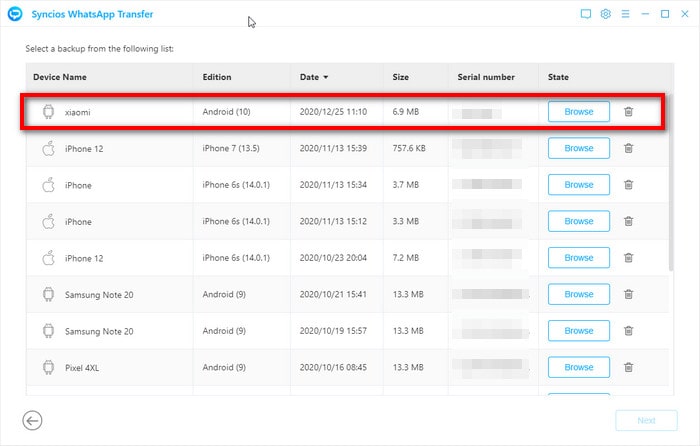The height and width of the screenshot is (446, 700).
Task: Browse the iPhone 12 2020/10/23 20:04 backup
Action: click(x=579, y=258)
